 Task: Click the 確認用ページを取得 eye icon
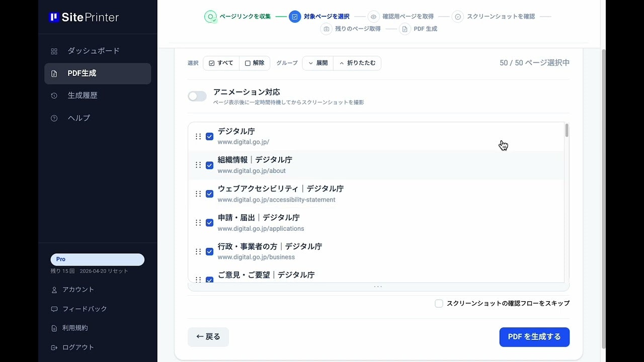tap(374, 17)
